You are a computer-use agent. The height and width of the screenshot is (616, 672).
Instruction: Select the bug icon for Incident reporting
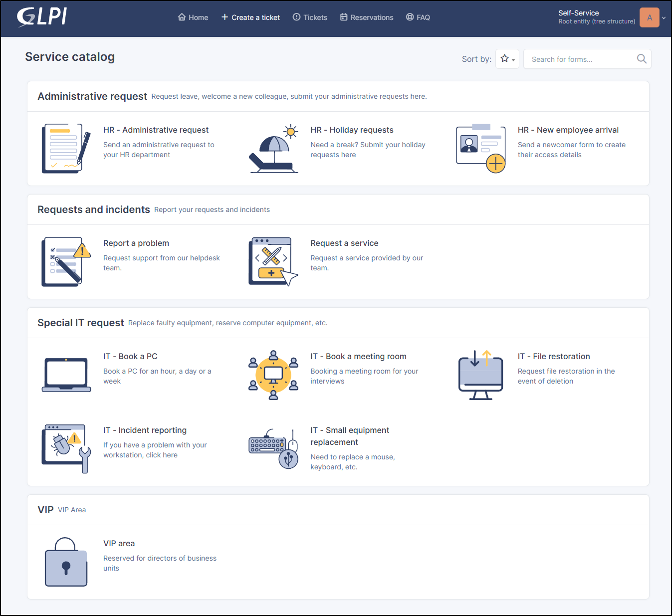point(65,448)
